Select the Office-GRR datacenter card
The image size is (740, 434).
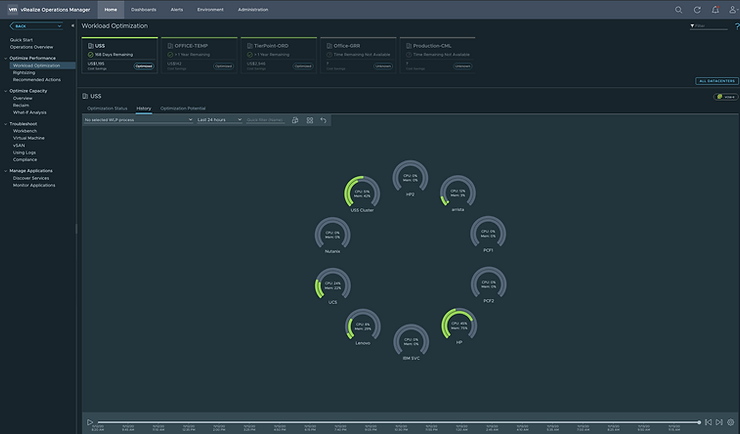pyautogui.click(x=358, y=55)
